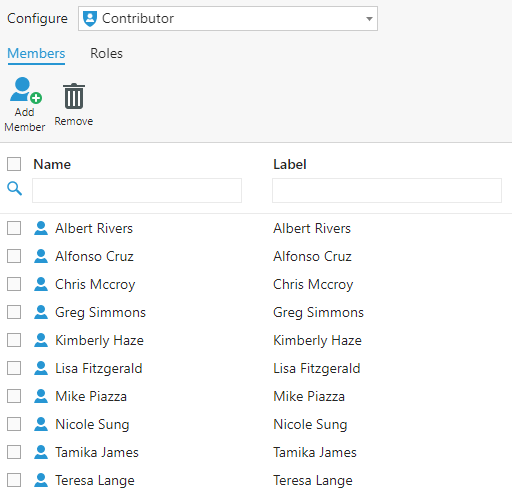Tick the checkbox for Alfonso Cruz

pyautogui.click(x=14, y=256)
